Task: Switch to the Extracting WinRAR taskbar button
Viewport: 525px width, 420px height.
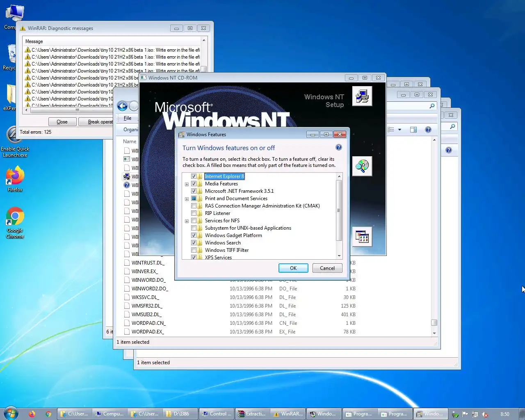Action: click(x=252, y=414)
